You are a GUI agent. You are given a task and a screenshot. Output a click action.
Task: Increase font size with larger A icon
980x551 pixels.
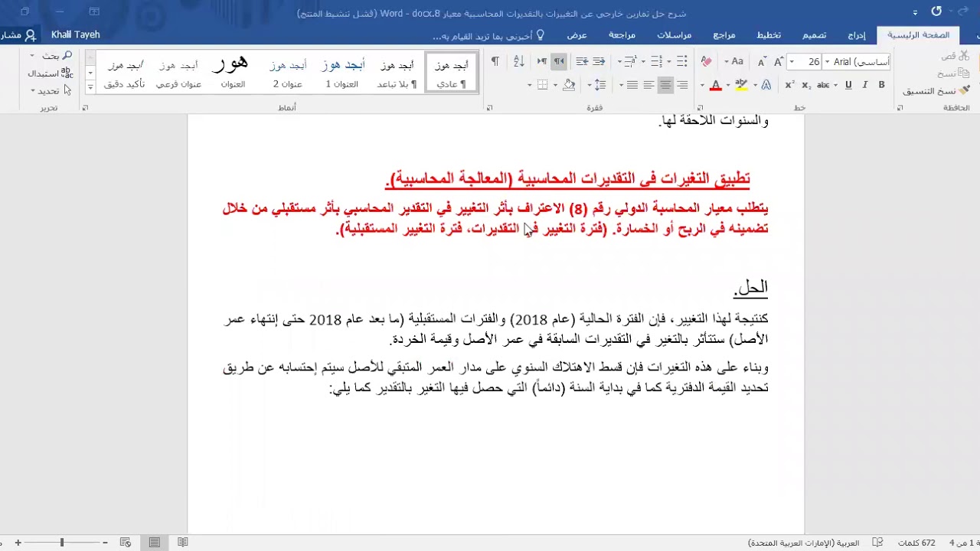tap(779, 61)
